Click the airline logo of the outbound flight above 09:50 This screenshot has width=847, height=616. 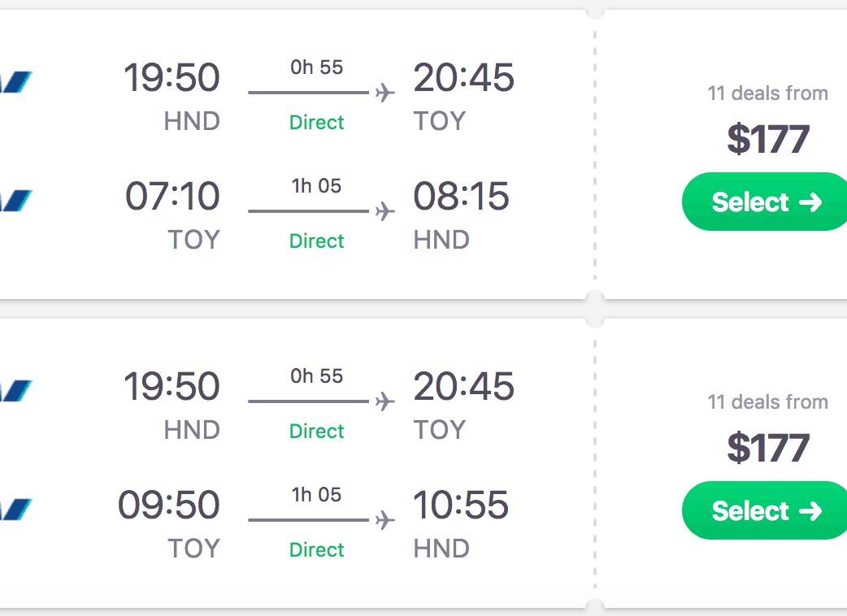[16, 390]
